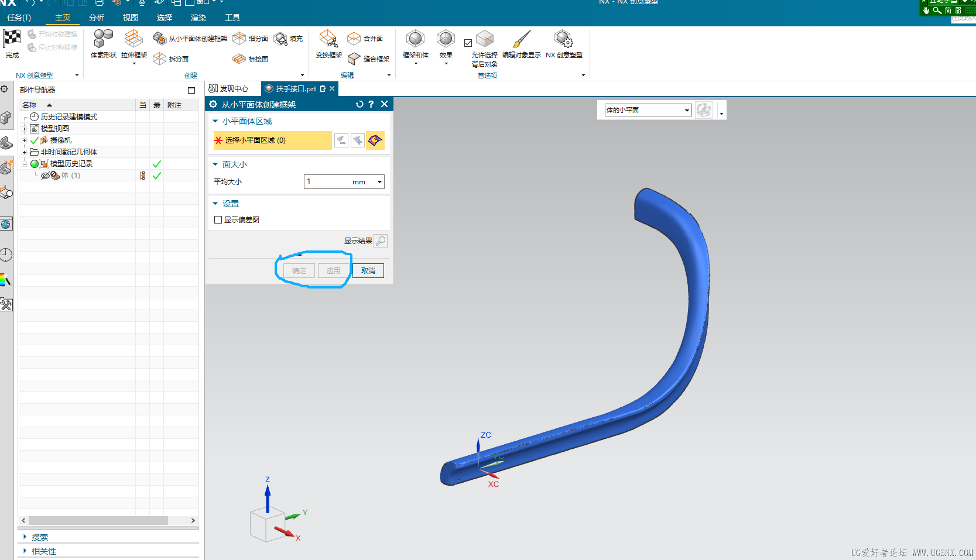976x560 pixels.
Task: Click the 显示结果 magnifier icon
Action: click(x=381, y=241)
